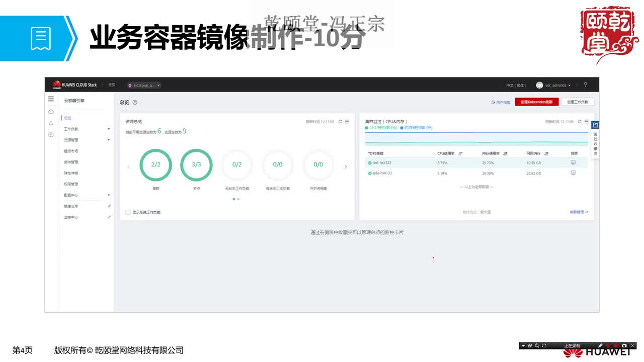
Task: Open 权限管理 in sidebar
Action: tap(71, 184)
